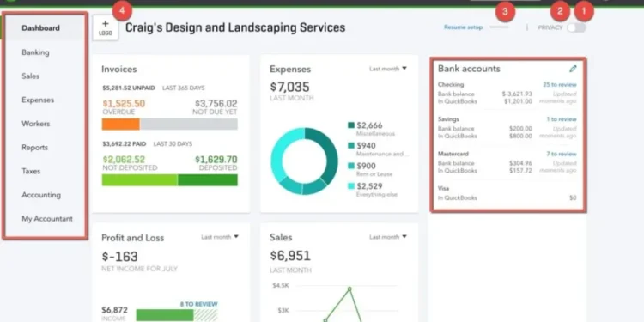644x322 pixels.
Task: Toggle the Privacy switch
Action: tap(576, 28)
